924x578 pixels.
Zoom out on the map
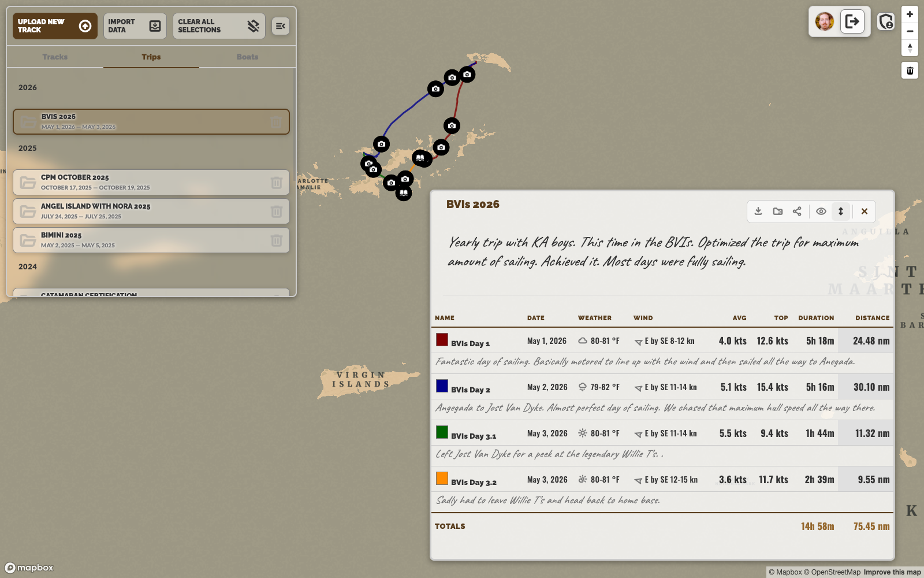click(910, 31)
